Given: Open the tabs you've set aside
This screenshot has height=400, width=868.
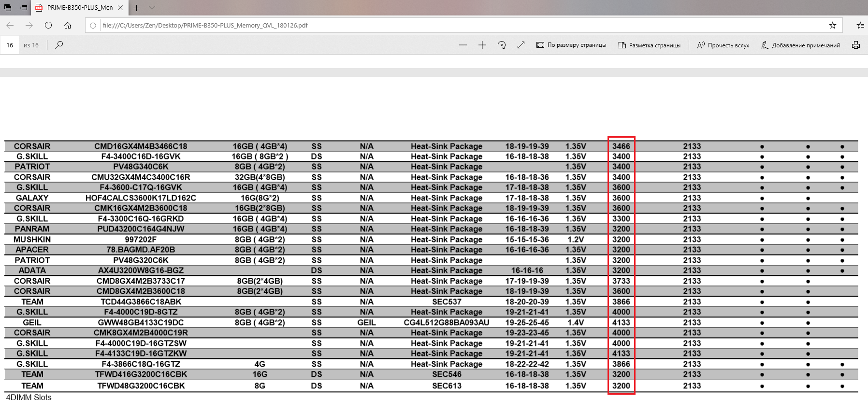Looking at the screenshot, I should click(8, 8).
